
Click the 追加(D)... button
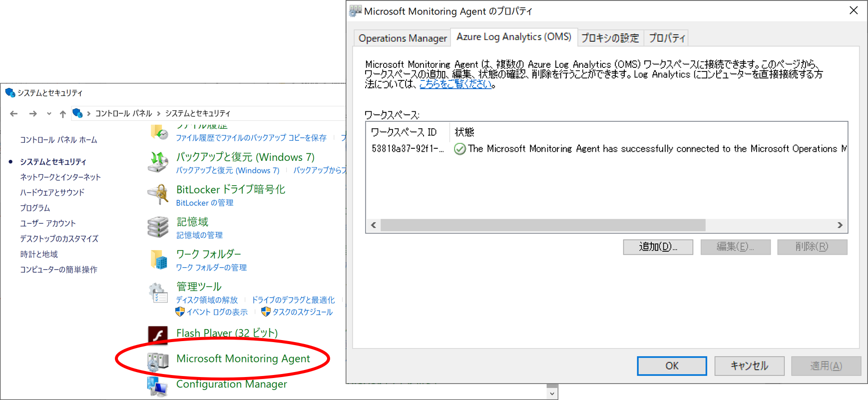(658, 247)
